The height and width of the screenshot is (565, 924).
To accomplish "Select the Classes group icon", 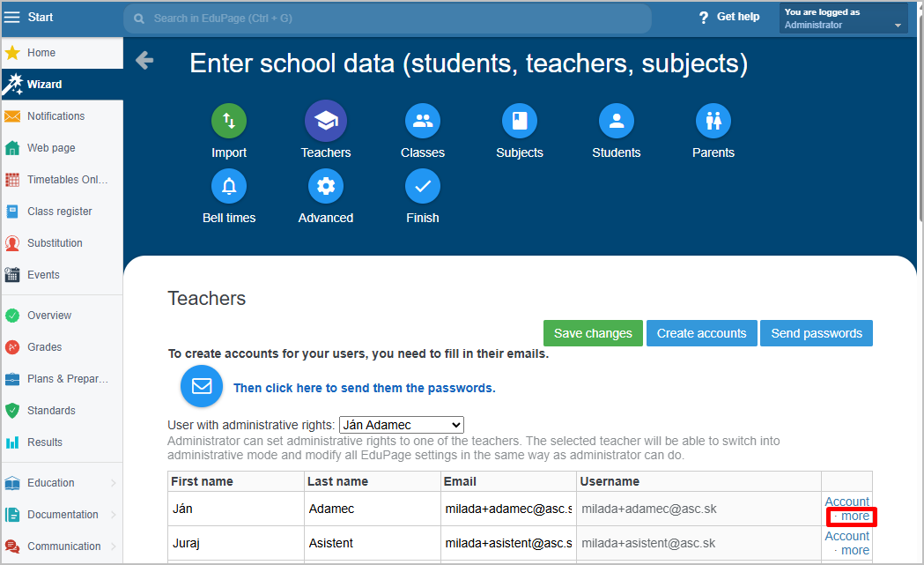I will tap(423, 122).
